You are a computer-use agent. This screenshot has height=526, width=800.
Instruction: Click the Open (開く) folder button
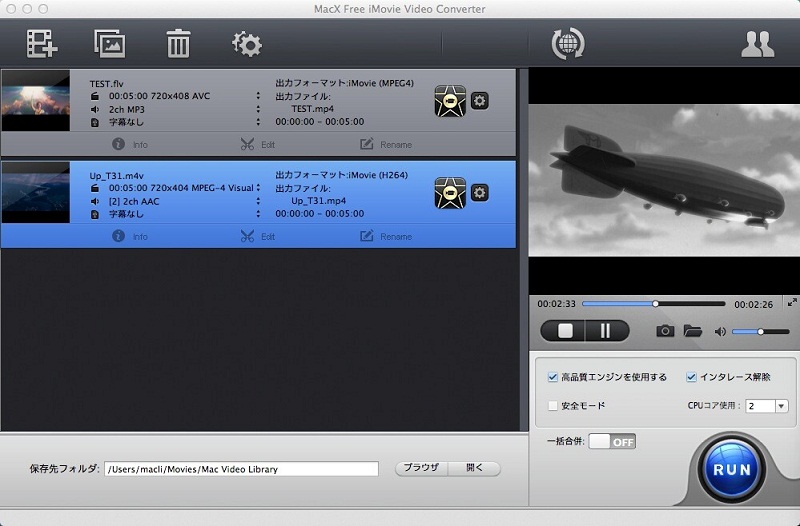pos(474,468)
